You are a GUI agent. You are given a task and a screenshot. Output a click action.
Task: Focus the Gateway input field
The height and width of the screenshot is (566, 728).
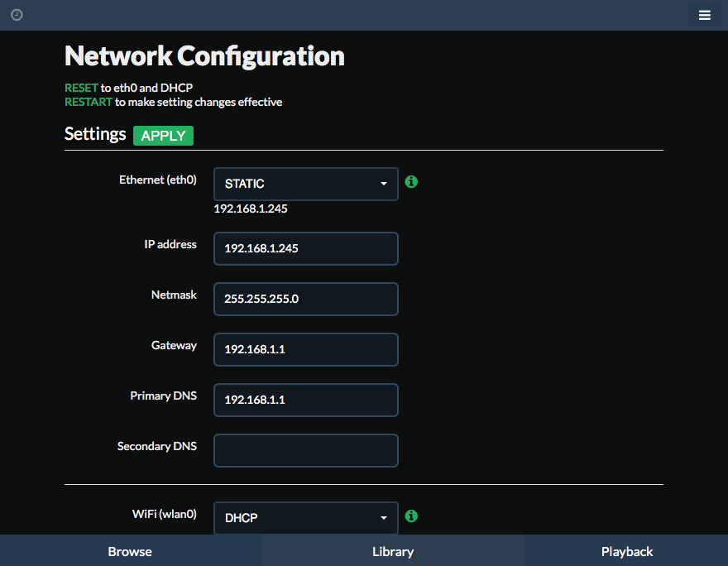pyautogui.click(x=306, y=350)
